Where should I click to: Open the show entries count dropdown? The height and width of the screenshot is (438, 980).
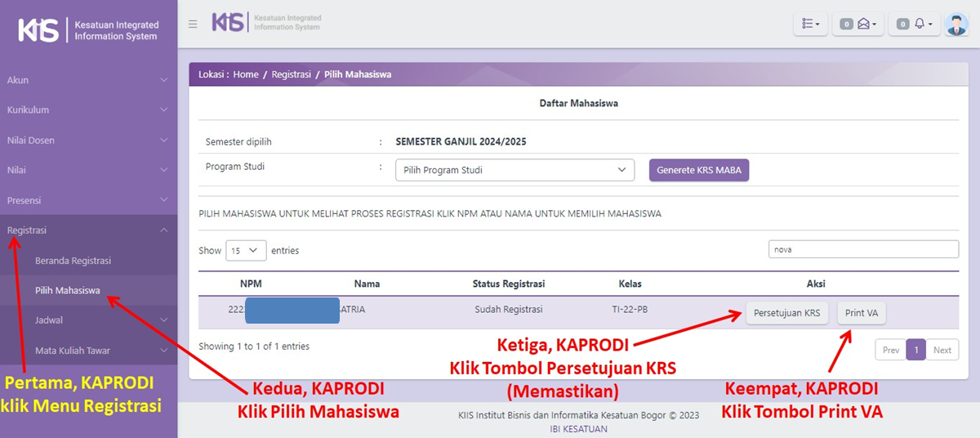tap(246, 251)
